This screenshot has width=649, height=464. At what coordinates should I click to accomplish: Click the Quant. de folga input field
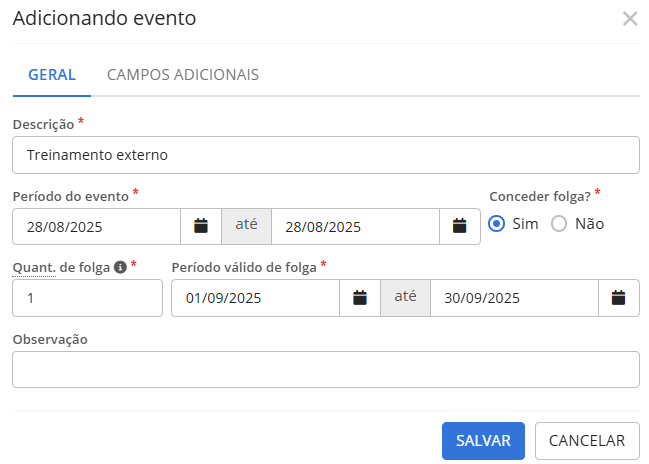(87, 298)
